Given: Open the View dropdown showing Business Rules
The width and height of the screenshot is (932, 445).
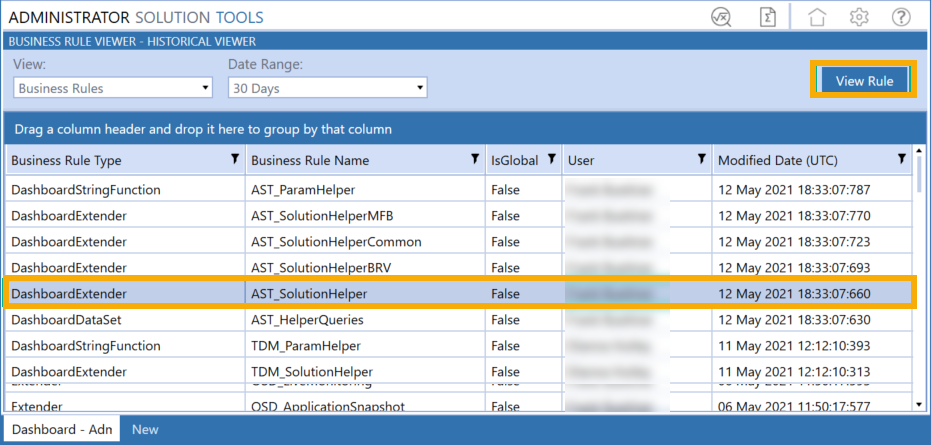Looking at the screenshot, I should click(113, 89).
